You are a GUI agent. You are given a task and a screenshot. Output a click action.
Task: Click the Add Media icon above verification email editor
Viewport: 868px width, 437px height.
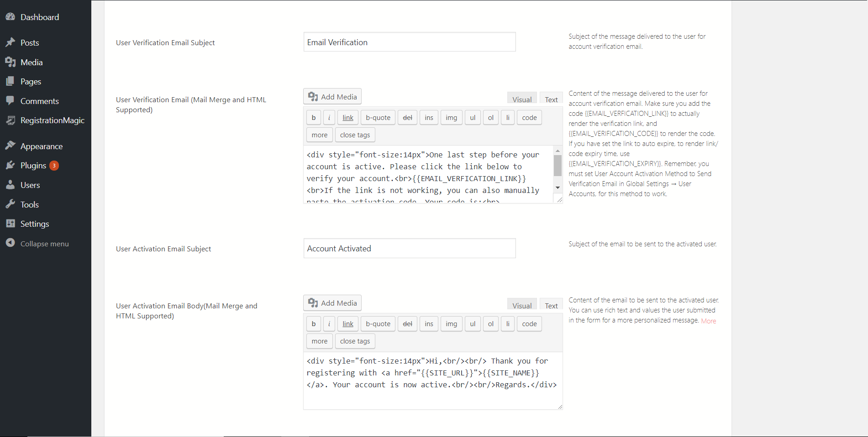(x=313, y=96)
